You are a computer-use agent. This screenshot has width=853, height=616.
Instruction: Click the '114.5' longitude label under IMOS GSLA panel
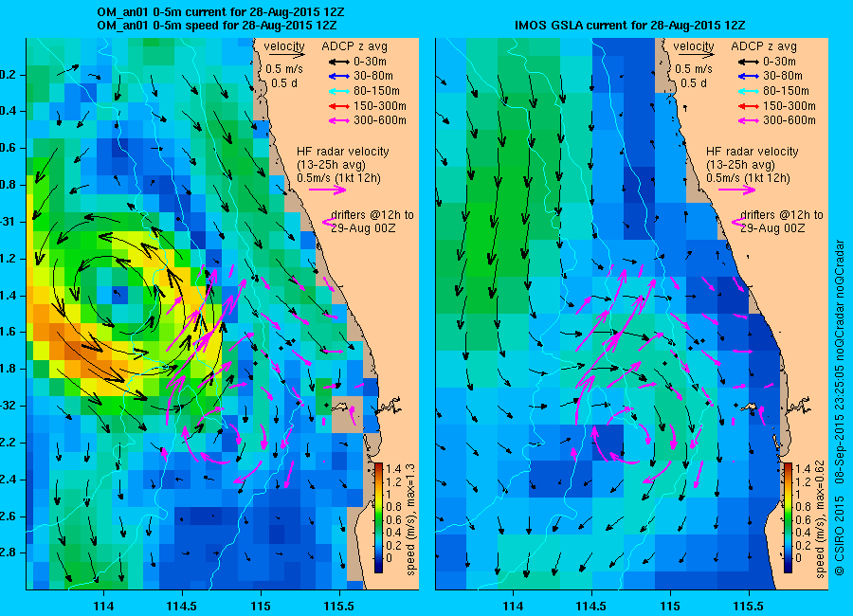591,607
